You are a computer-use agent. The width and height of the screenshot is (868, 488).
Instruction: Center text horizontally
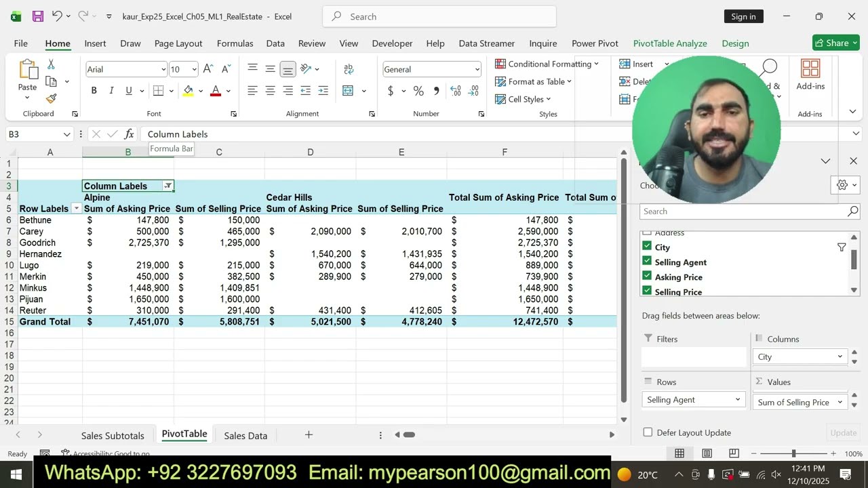click(x=270, y=91)
